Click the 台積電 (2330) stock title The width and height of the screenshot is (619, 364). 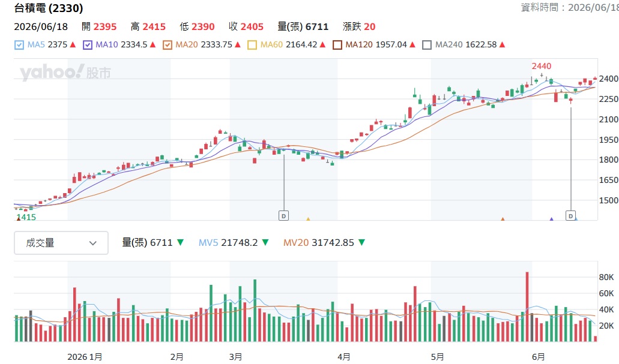pyautogui.click(x=49, y=8)
